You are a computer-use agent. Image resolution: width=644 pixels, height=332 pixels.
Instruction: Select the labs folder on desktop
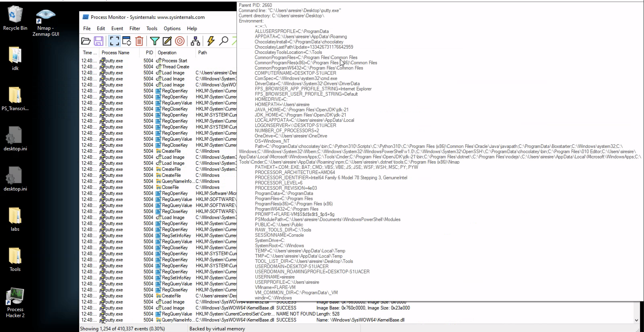pos(15,219)
